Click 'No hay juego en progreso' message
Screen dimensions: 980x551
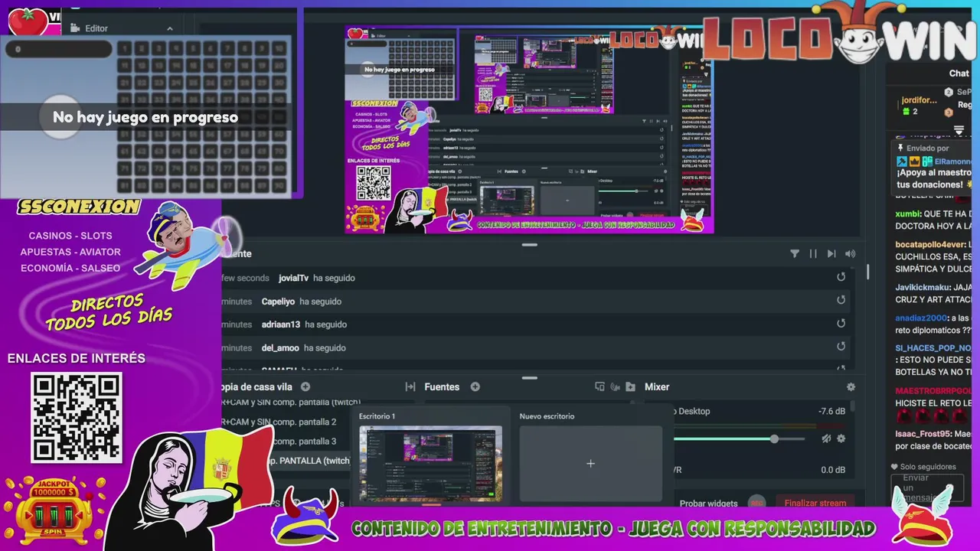[x=145, y=117]
